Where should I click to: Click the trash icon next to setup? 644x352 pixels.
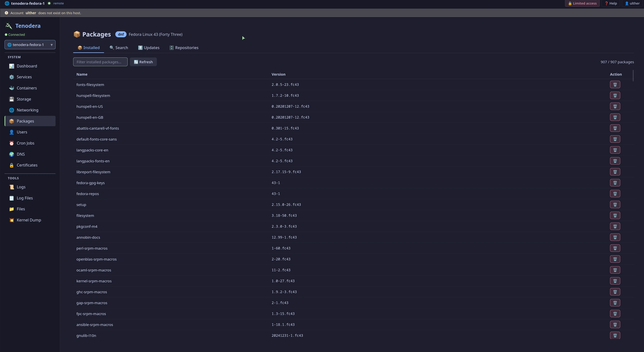615,205
